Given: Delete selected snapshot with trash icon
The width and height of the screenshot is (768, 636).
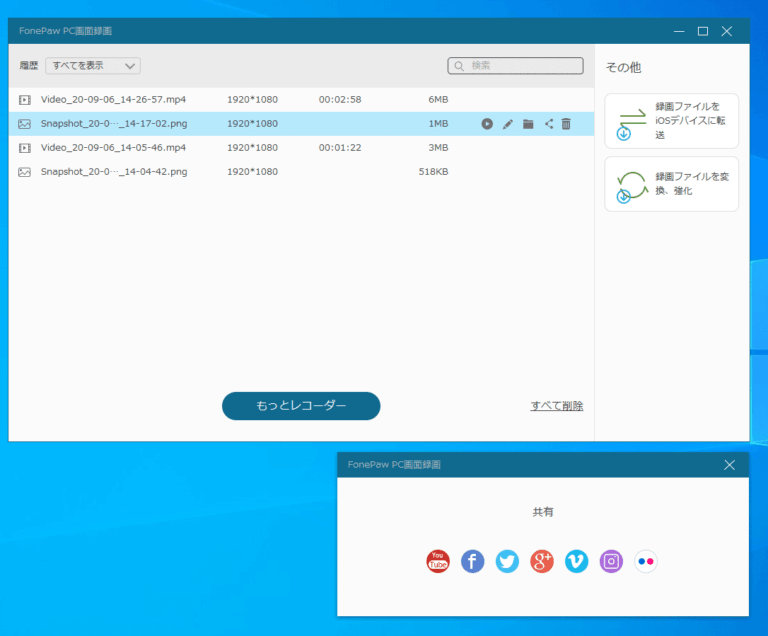Looking at the screenshot, I should click(566, 124).
